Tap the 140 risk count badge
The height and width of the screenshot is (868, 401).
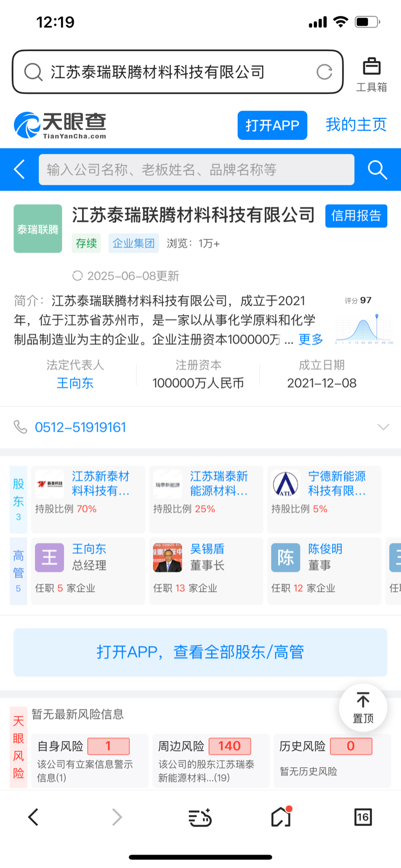pyautogui.click(x=230, y=746)
